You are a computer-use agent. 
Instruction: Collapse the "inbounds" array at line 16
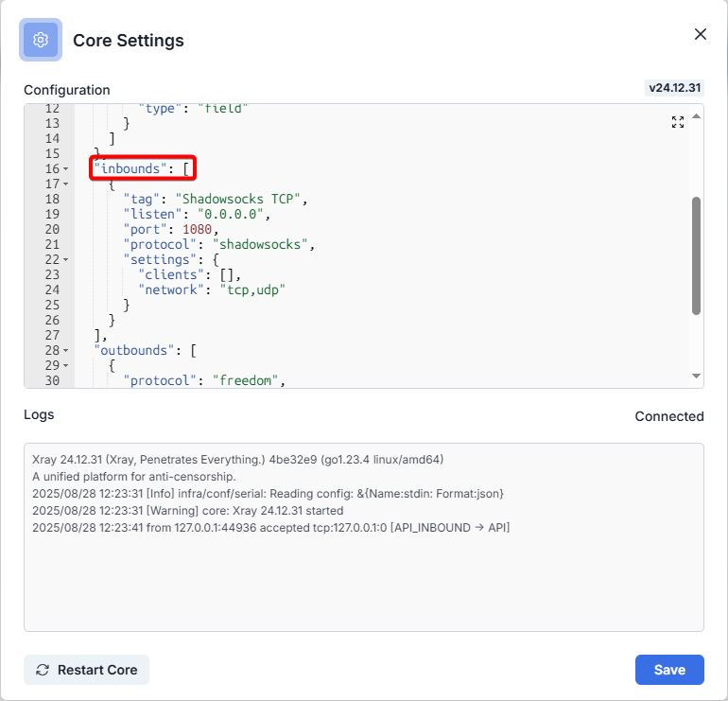coord(66,169)
